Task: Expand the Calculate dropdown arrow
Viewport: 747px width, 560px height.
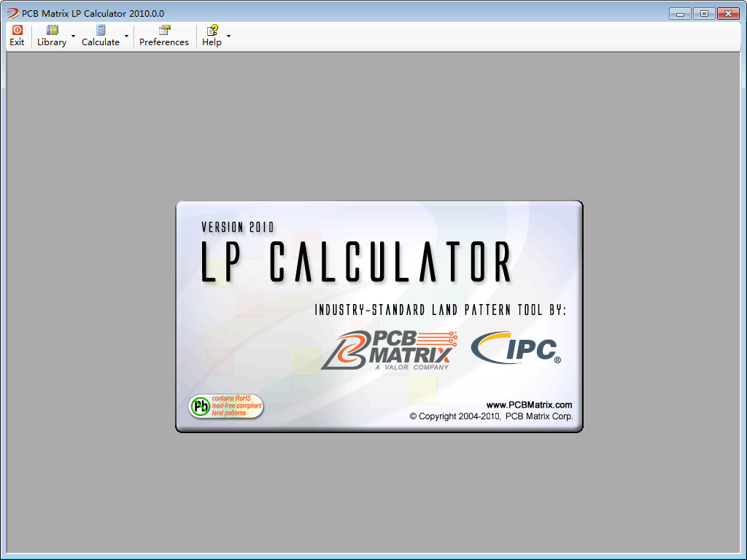Action: 126,36
